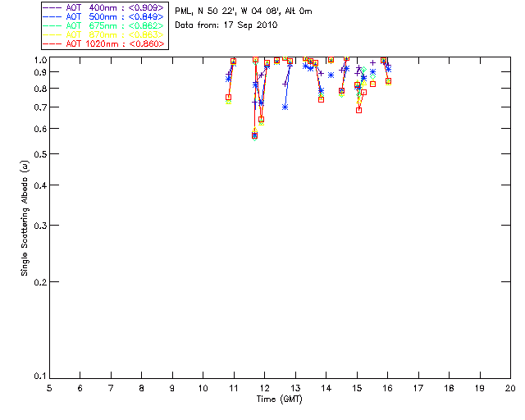Click the x-axis tick label 17
The height and width of the screenshot is (420, 525).
[418, 389]
